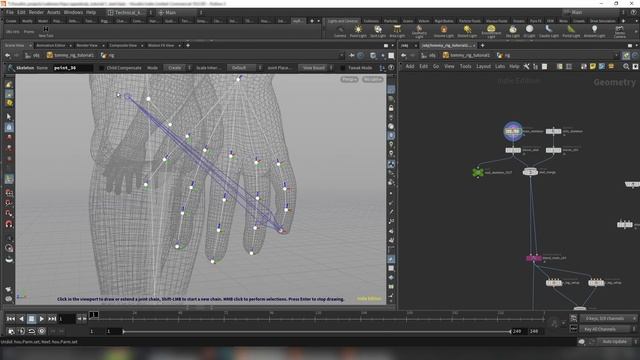Click the Skeleton tool icon in operation bar
The height and width of the screenshot is (360, 640).
point(11,68)
